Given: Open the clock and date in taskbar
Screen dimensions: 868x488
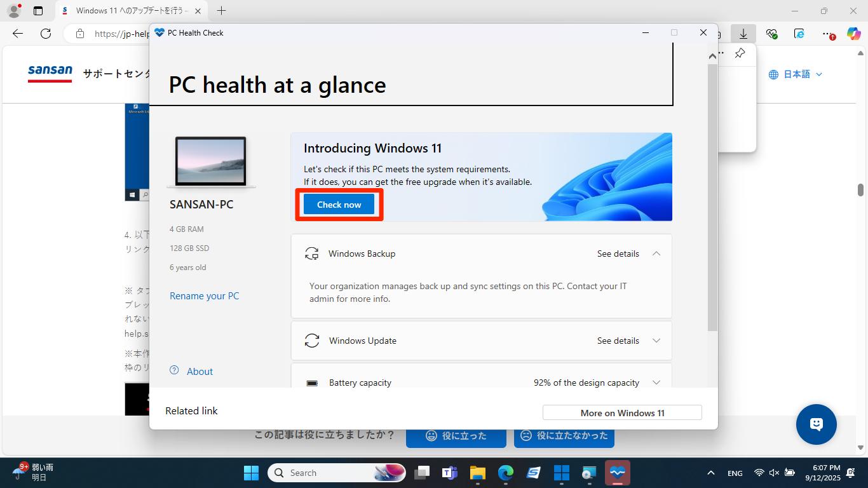Looking at the screenshot, I should pyautogui.click(x=822, y=473).
